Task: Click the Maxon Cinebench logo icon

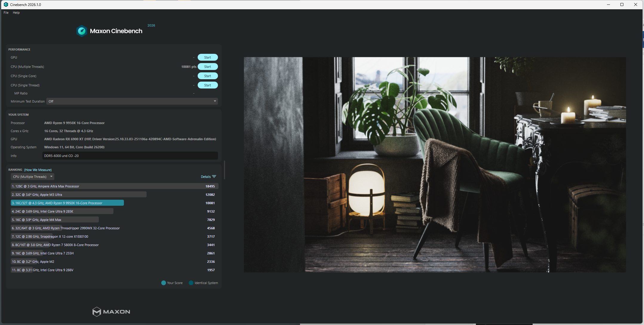Action: pos(82,31)
